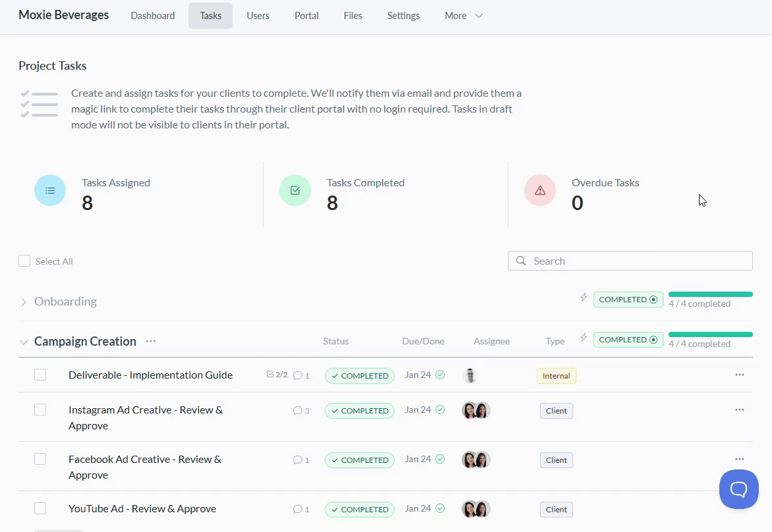This screenshot has height=532, width=772.
Task: Open the More dropdown in navigation
Action: click(x=464, y=16)
